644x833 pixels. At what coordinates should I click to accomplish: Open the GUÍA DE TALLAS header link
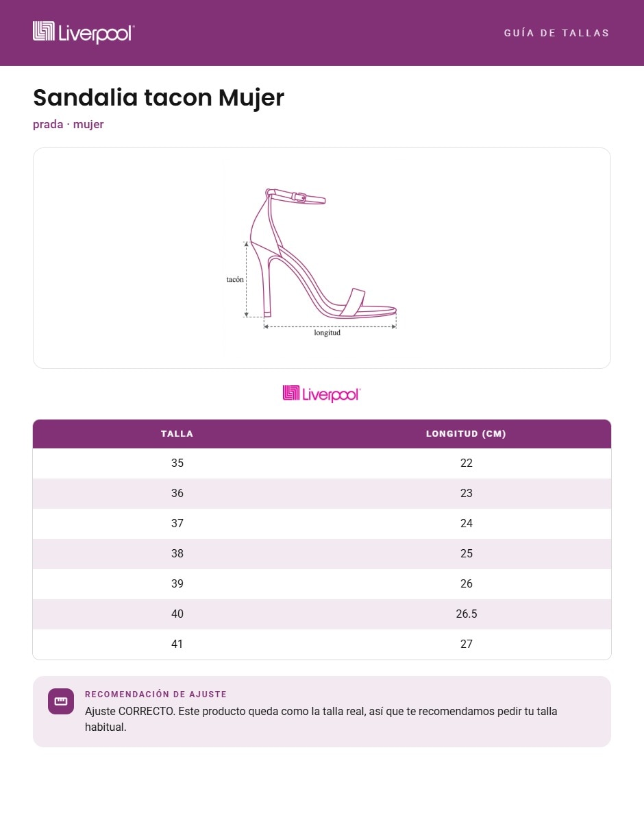pos(556,33)
